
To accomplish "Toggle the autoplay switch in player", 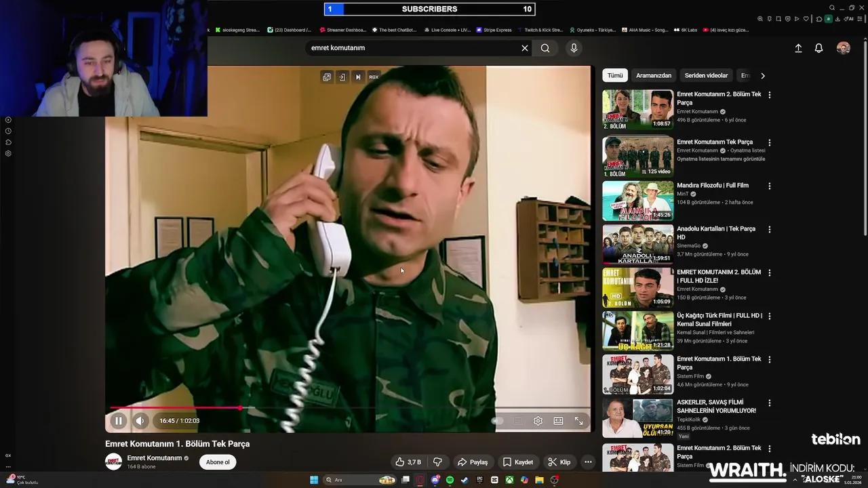I will pos(498,421).
